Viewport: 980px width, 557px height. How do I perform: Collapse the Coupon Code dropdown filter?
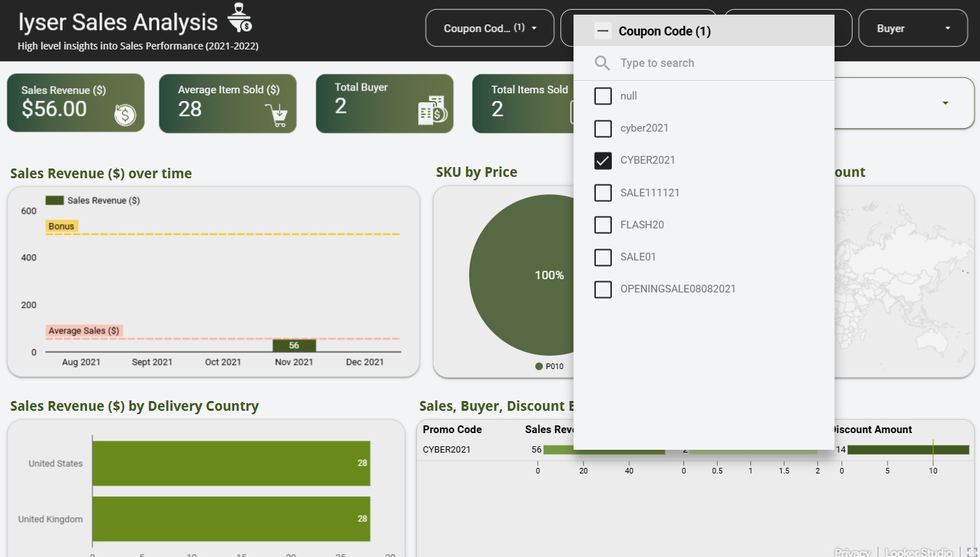click(489, 29)
